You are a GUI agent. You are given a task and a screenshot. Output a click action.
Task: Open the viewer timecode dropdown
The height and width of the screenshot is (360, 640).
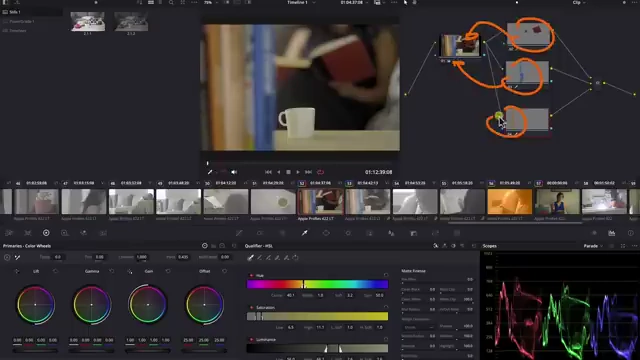tap(354, 2)
